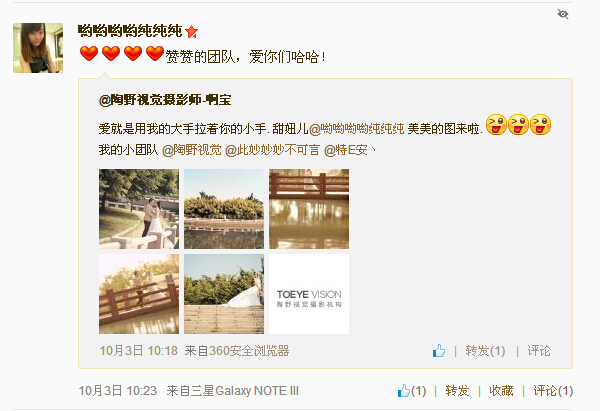
Task: Open 评论(1) on the main post
Action: [x=553, y=391]
